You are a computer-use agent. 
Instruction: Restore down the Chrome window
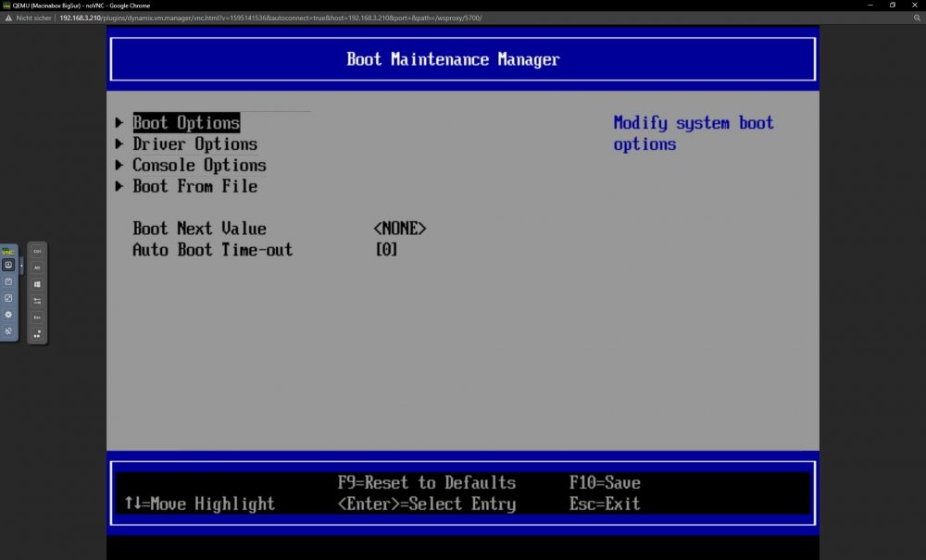893,6
